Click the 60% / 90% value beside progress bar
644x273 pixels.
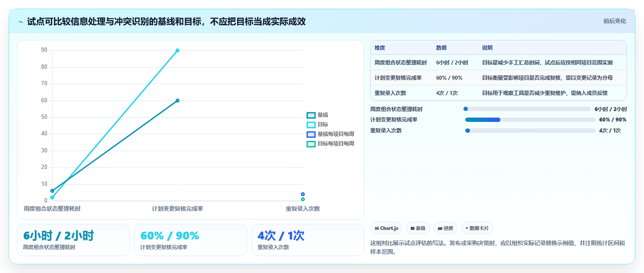tap(613, 120)
